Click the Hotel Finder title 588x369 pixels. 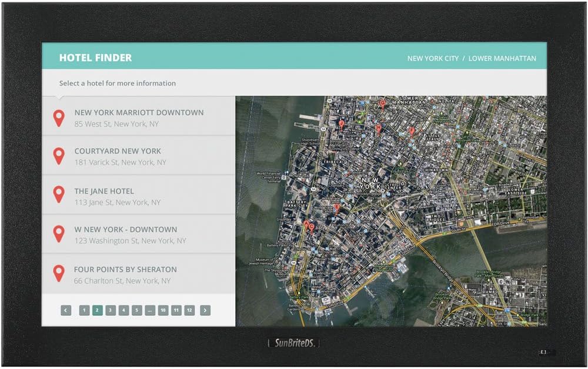pyautogui.click(x=95, y=58)
